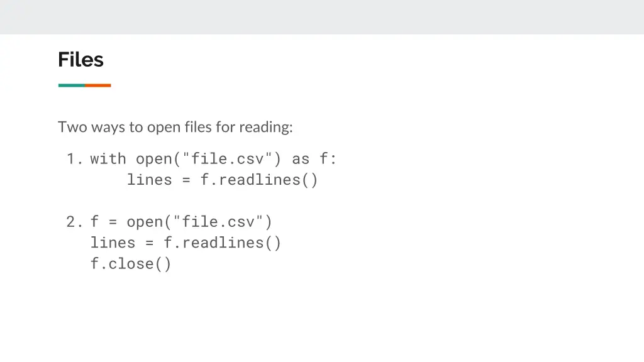Click the teal segment of the title underline
Screen dimensions: 644x362
coord(72,85)
